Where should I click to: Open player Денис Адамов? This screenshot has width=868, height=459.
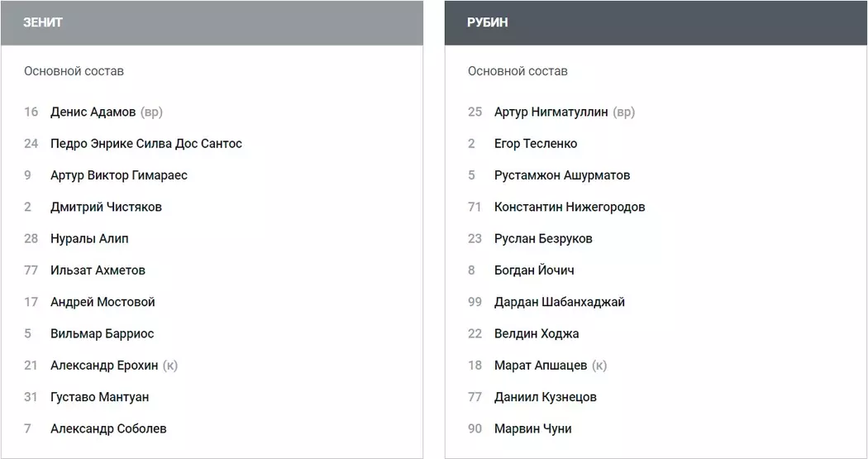(93, 112)
